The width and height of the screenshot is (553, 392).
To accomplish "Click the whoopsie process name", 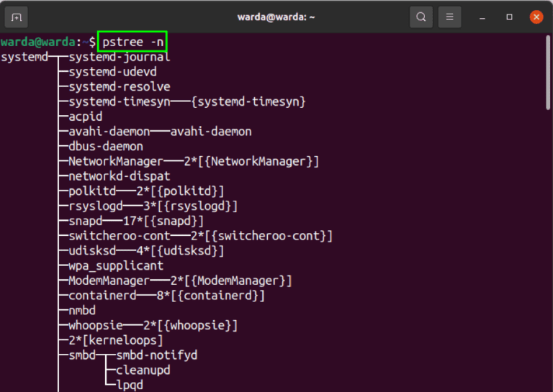I will click(96, 325).
